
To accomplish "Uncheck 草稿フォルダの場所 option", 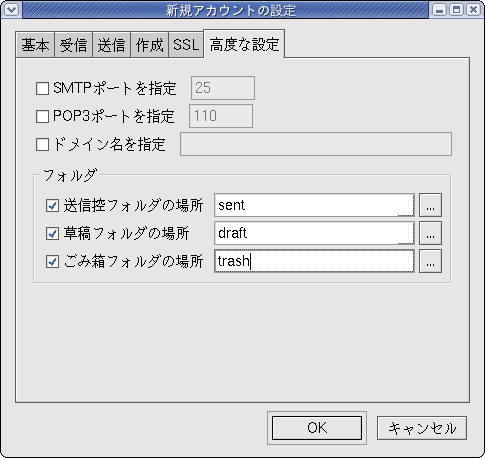I will (52, 234).
